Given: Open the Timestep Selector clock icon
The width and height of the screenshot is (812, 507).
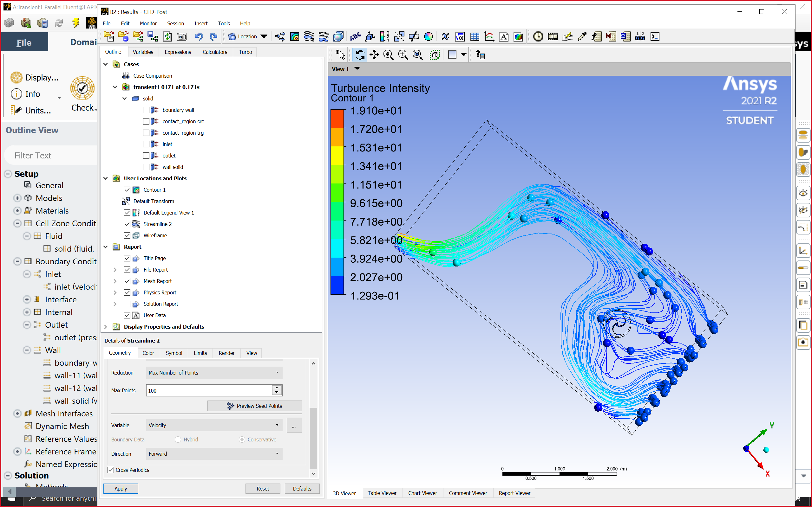Looking at the screenshot, I should coord(538,36).
